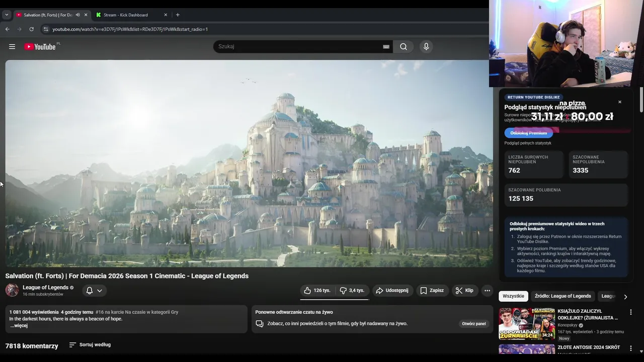The width and height of the screenshot is (644, 362).
Task: Open Konopskyy channel under suggested video
Action: (x=568, y=325)
